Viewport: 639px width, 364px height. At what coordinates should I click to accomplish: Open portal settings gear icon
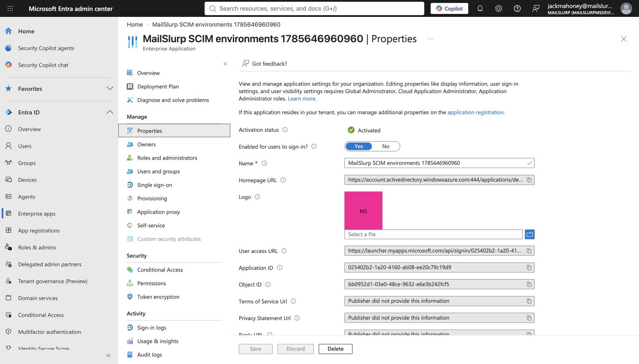[499, 8]
